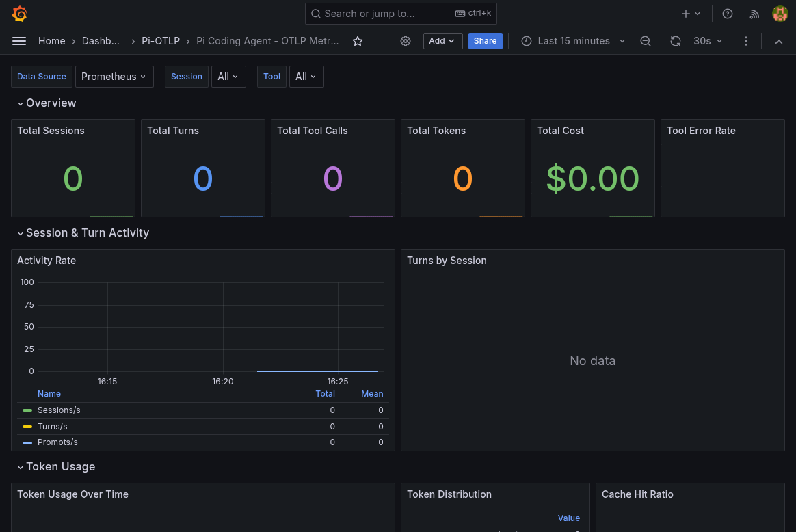The width and height of the screenshot is (796, 532).
Task: Open the 30s refresh interval dropdown
Action: pyautogui.click(x=708, y=41)
